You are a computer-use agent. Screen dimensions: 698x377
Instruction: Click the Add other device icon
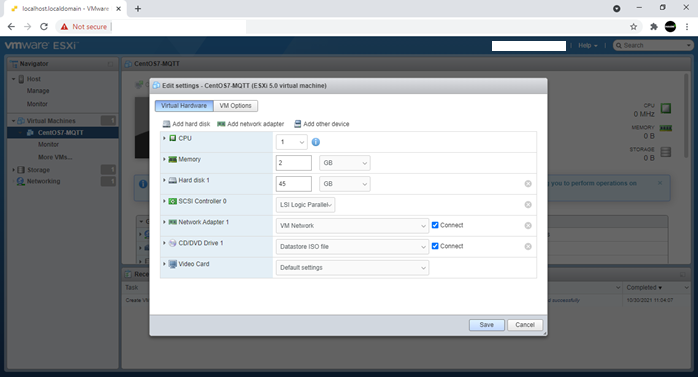[x=297, y=124]
